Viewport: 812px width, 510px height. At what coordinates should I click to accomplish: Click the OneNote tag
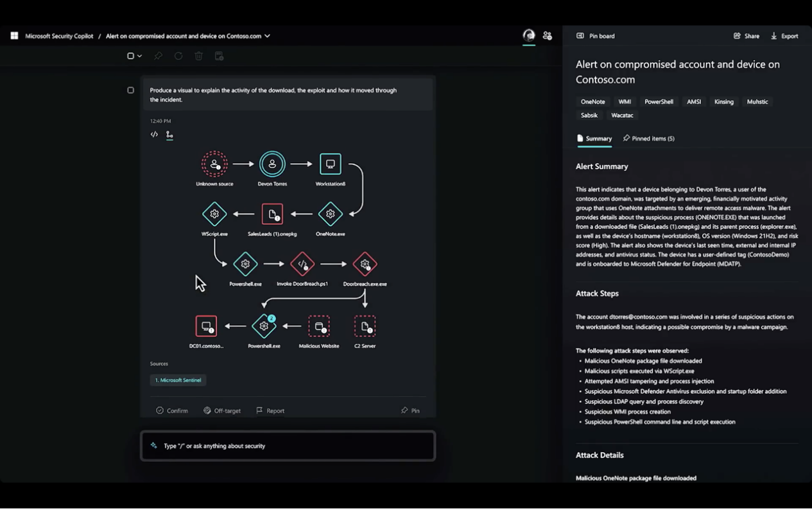(592, 101)
